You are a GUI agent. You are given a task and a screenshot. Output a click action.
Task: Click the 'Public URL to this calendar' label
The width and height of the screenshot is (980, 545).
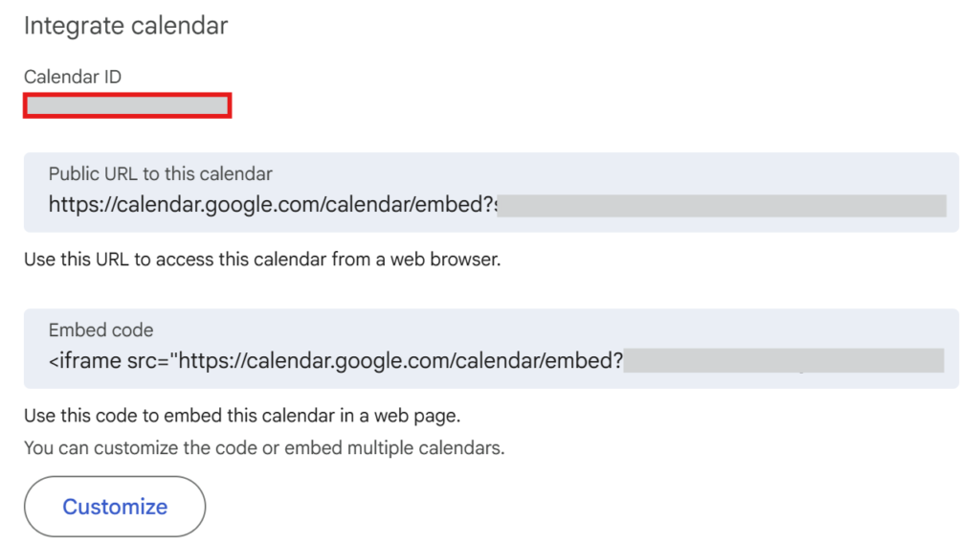tap(161, 174)
